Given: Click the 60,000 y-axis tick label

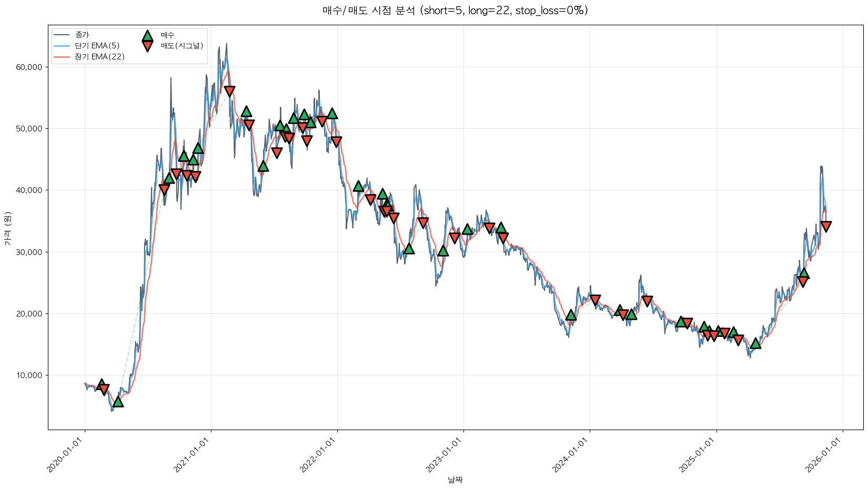Looking at the screenshot, I should pos(33,67).
